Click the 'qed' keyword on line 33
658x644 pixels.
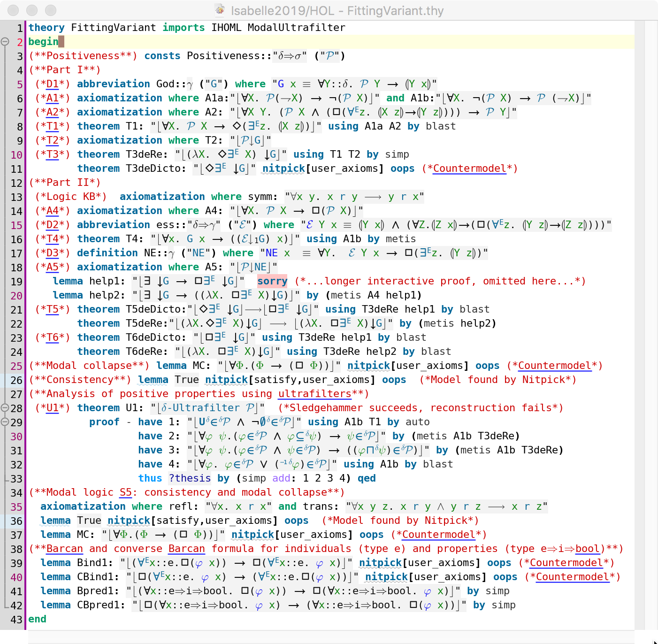tap(367, 478)
